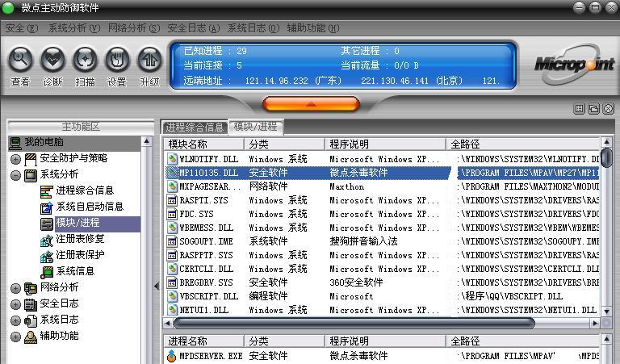Click the 查看 magnifier toolbar icon
Viewport: 620px width, 364px height.
pyautogui.click(x=20, y=59)
